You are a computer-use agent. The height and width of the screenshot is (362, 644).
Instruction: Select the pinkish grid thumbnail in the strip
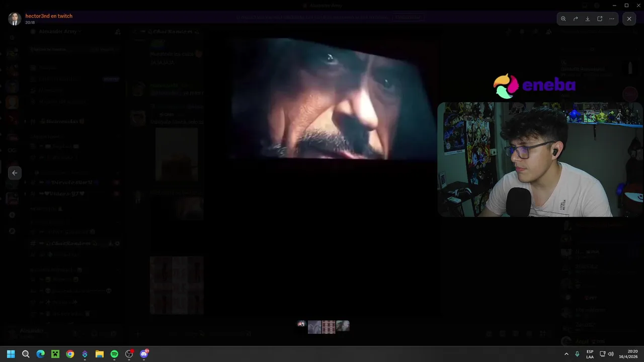[x=329, y=327]
